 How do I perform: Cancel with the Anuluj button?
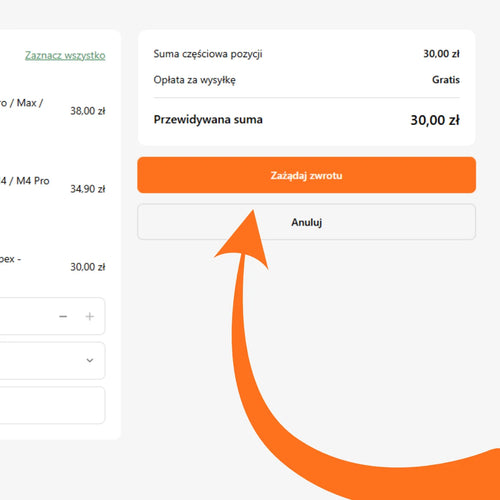tap(306, 222)
